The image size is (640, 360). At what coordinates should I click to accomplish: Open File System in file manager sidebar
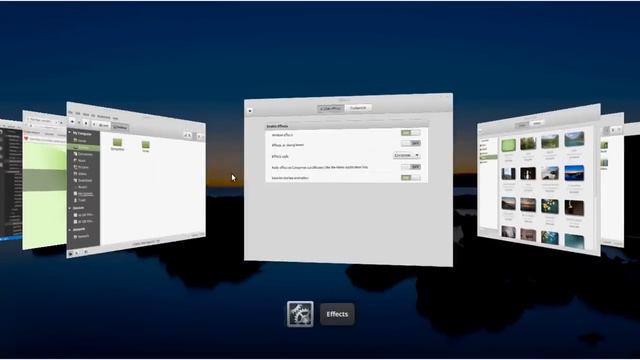[x=83, y=194]
